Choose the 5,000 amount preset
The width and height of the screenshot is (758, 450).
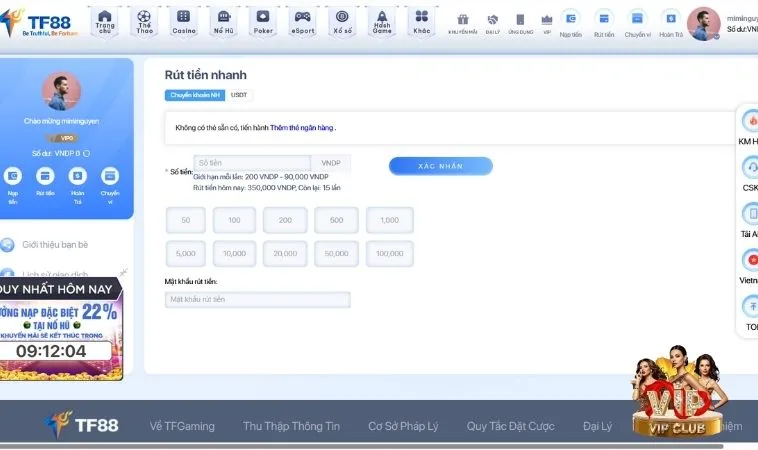[186, 254]
